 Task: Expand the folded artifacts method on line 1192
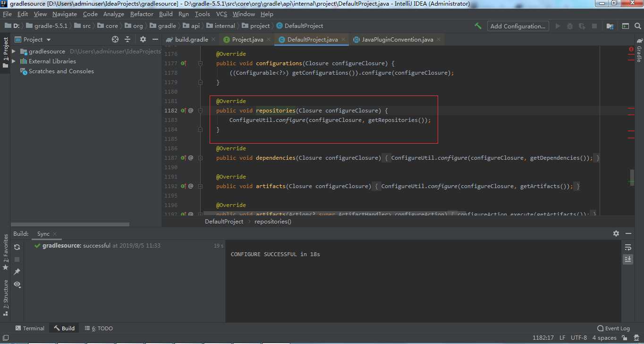[201, 186]
